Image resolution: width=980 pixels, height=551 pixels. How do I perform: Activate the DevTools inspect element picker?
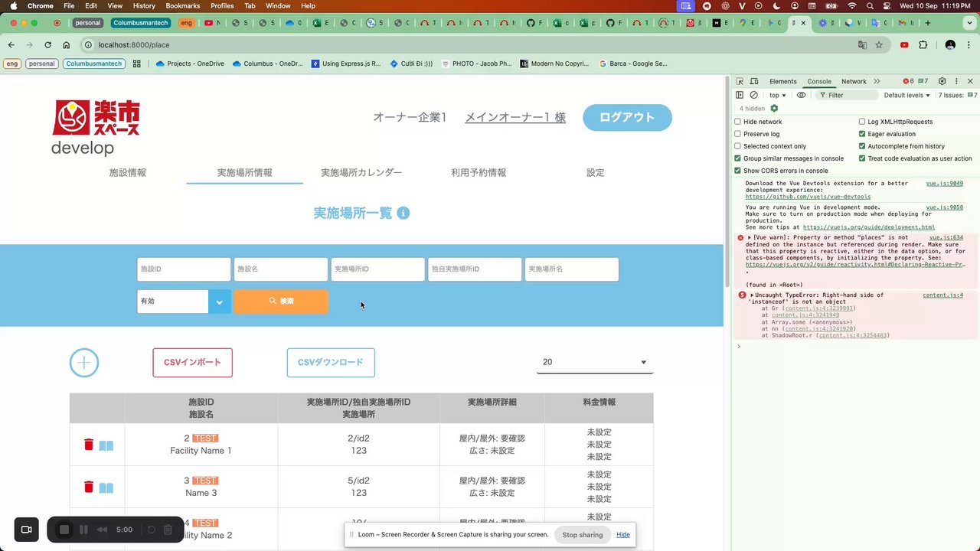[x=740, y=81]
